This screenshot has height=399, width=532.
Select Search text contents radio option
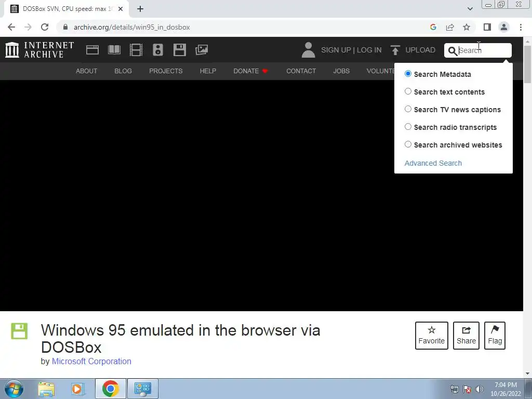click(408, 91)
